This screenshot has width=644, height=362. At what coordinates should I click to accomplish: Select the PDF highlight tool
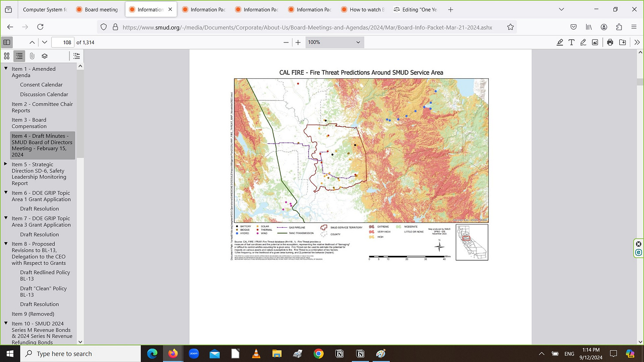tap(560, 42)
